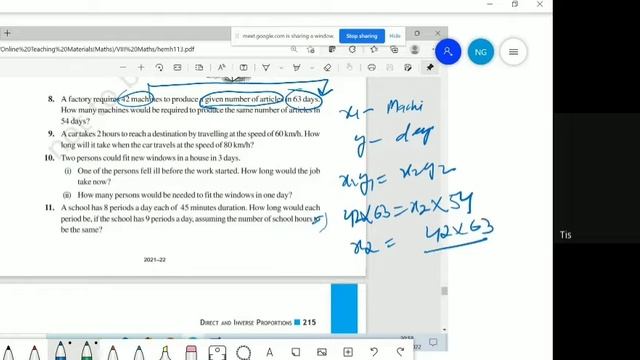
Task: Hide the screen sharing notification
Action: click(395, 36)
